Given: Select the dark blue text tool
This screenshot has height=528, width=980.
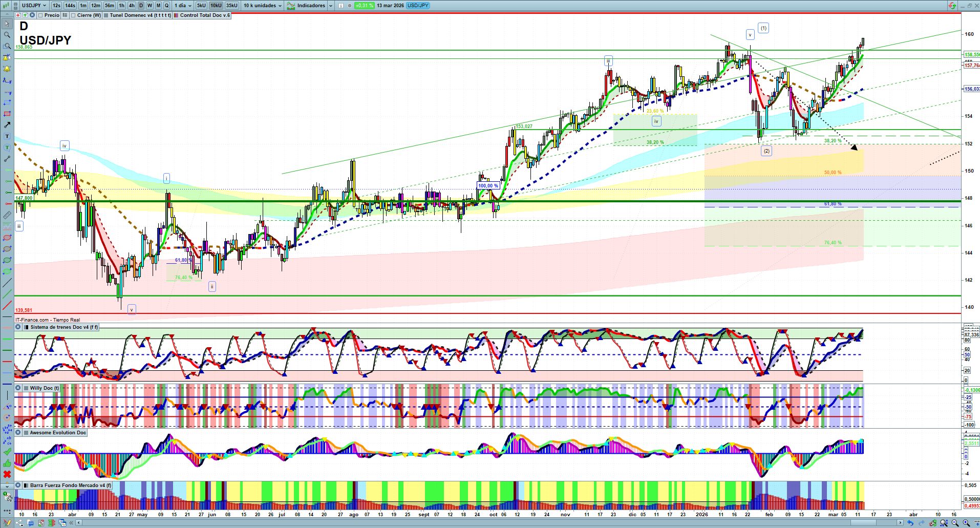Looking at the screenshot, I should pos(7,136).
